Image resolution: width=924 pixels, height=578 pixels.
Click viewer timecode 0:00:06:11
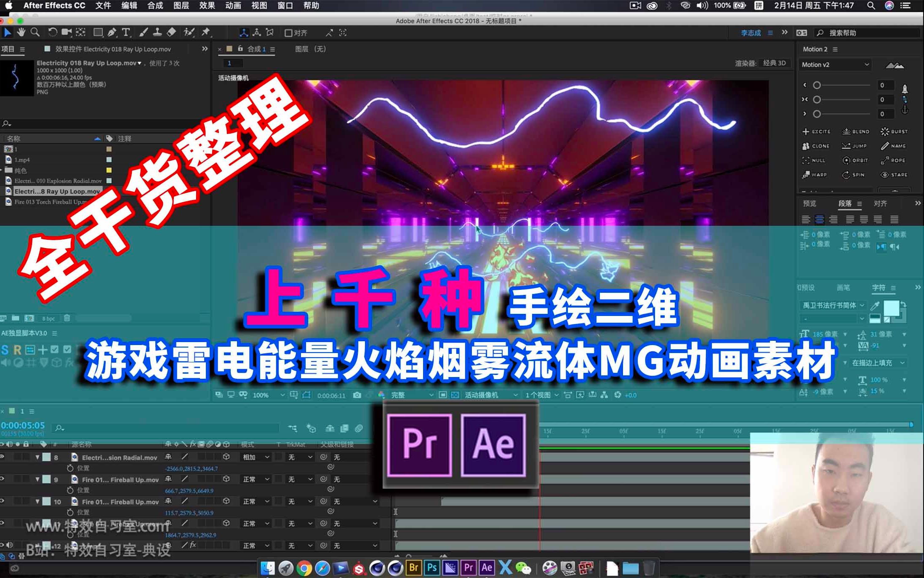click(331, 396)
